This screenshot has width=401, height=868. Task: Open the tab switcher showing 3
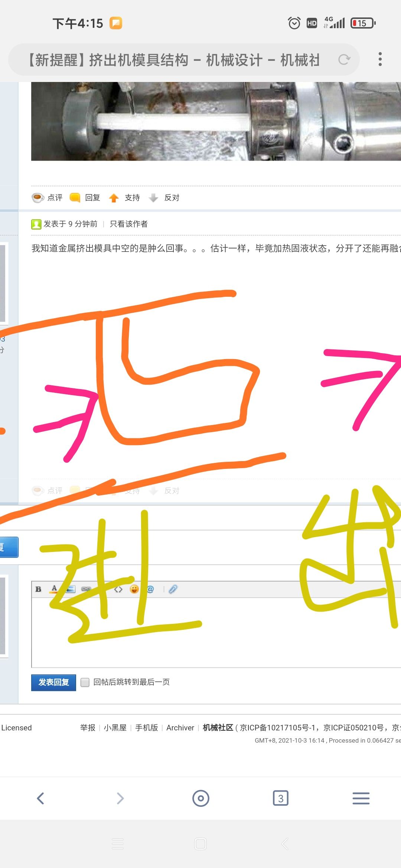click(281, 798)
